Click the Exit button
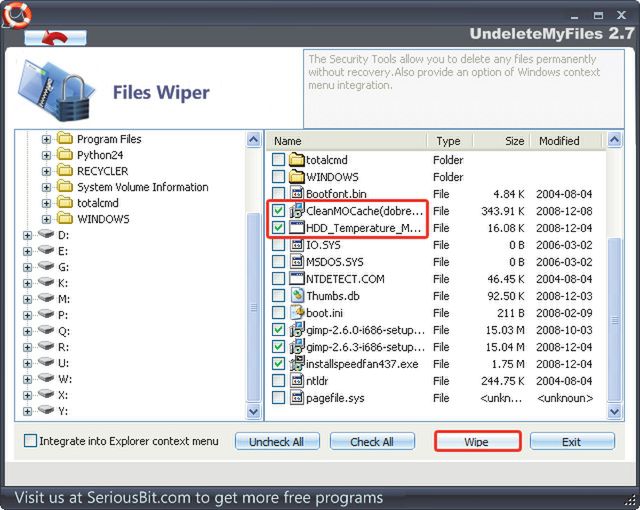 point(572,441)
